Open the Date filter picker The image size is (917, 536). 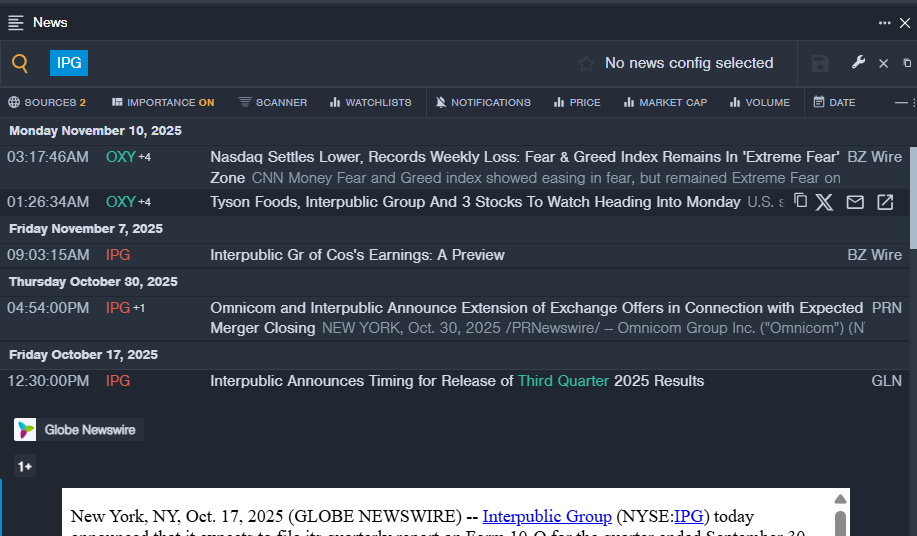point(834,102)
